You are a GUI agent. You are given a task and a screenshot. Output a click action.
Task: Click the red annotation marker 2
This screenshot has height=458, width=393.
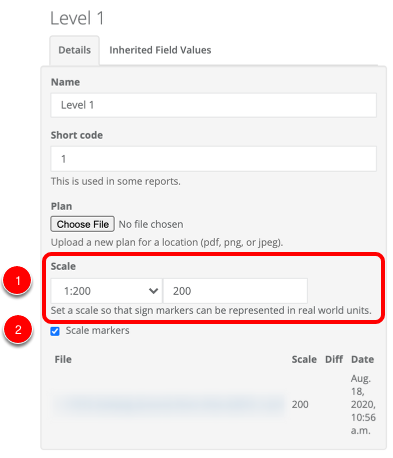[x=18, y=329]
